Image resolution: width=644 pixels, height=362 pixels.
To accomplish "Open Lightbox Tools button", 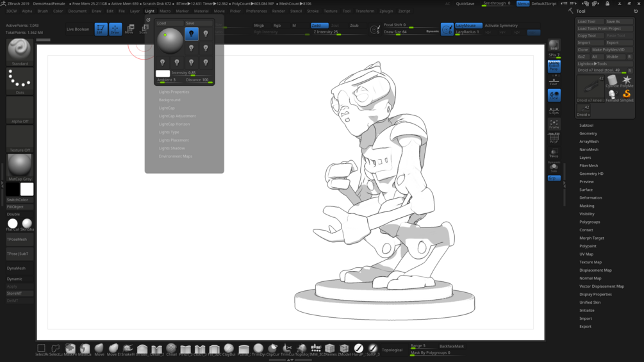I will point(604,63).
